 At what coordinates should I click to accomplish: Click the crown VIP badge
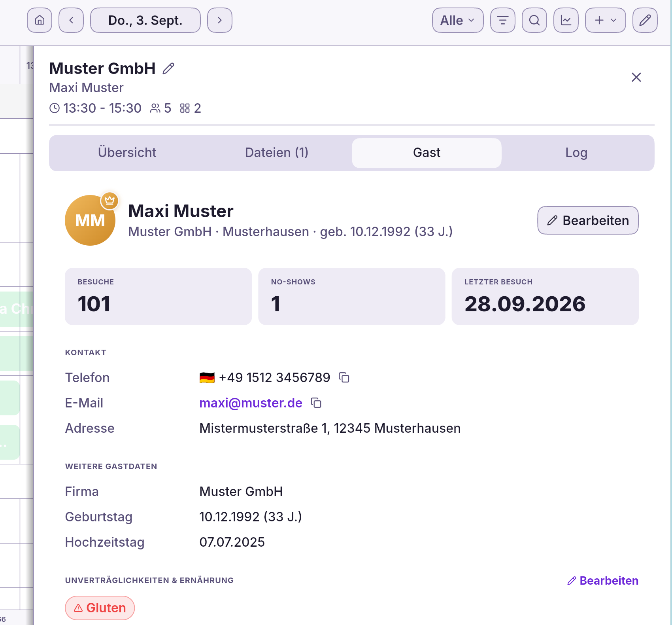coord(109,201)
